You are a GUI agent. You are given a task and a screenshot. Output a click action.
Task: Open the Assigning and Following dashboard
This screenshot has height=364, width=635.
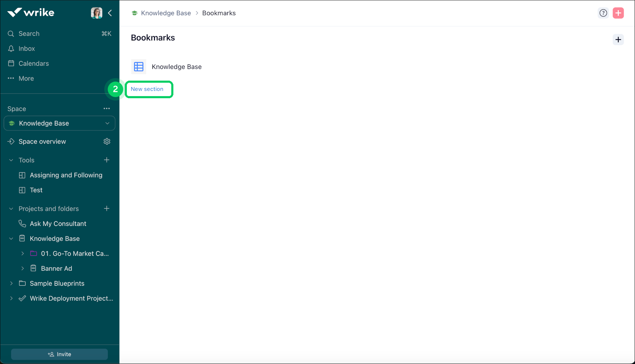click(x=66, y=175)
